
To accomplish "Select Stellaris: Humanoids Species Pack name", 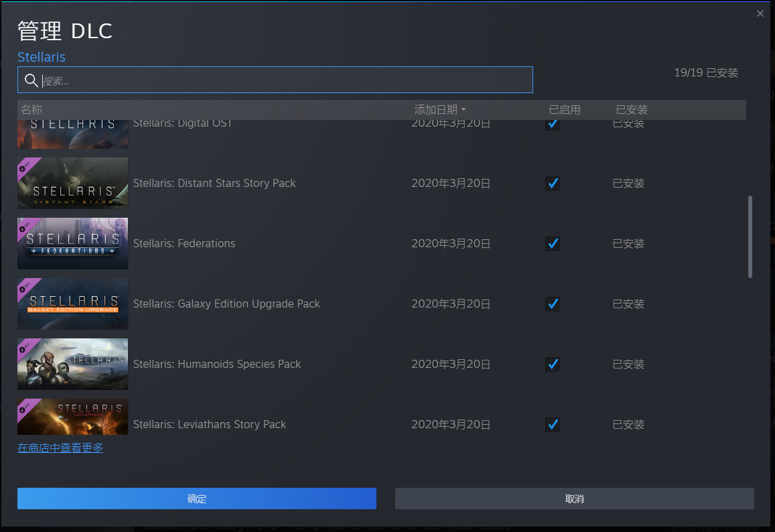I will click(x=216, y=364).
